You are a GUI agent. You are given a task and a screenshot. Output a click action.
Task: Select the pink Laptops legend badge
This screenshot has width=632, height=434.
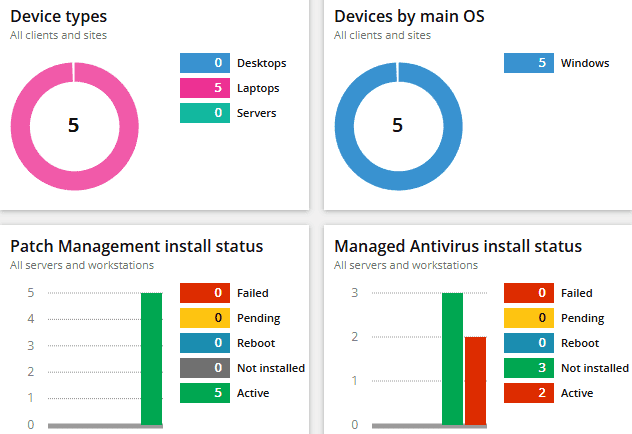pos(205,88)
